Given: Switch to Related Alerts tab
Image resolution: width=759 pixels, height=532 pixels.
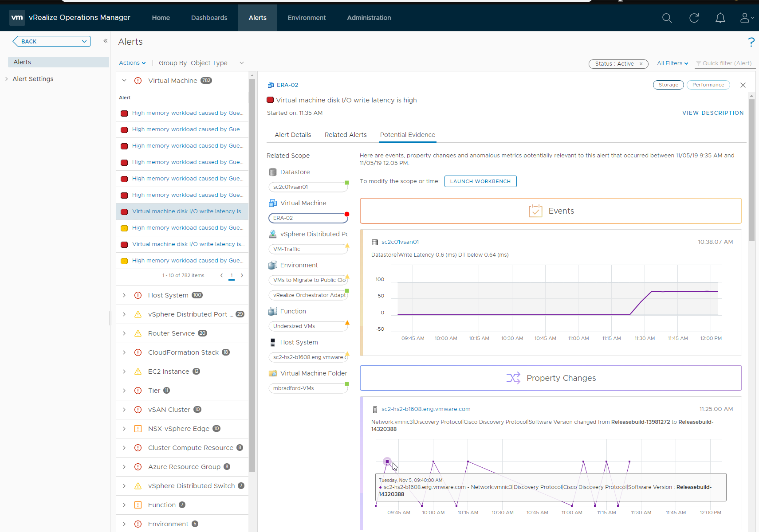Looking at the screenshot, I should click(346, 135).
